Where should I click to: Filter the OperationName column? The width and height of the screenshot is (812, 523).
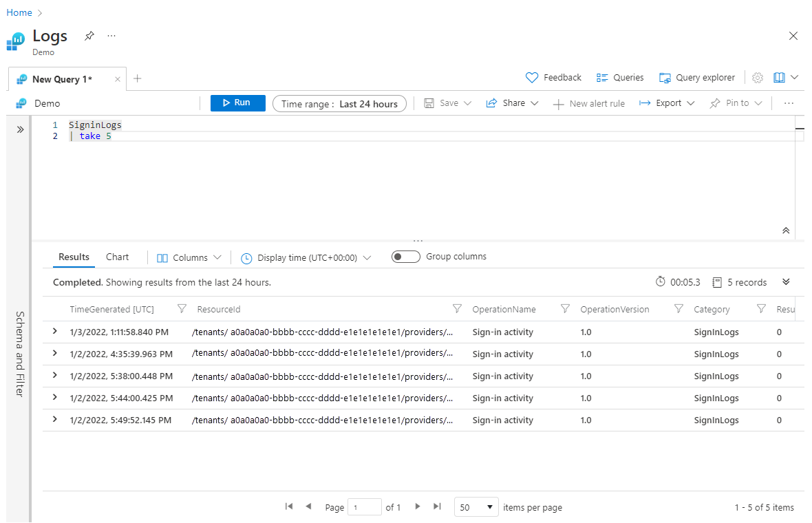click(x=565, y=308)
